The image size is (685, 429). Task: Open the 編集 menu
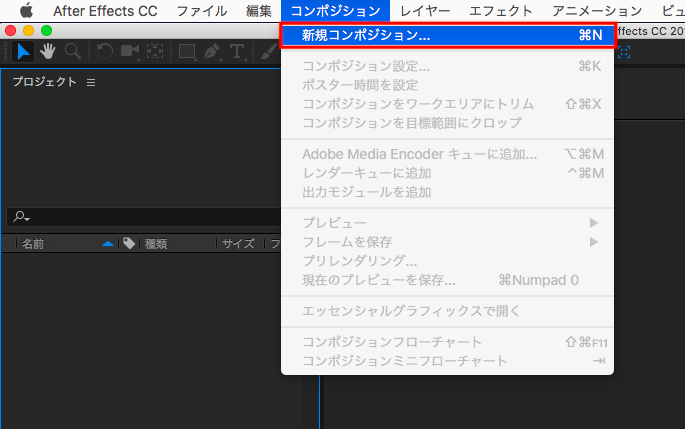click(259, 10)
